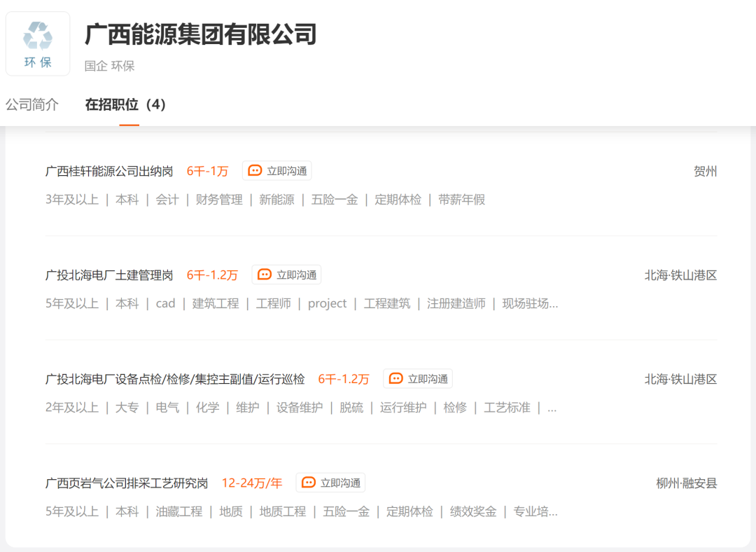This screenshot has width=756, height=552.
Task: Click 化学 tag
Action: point(208,407)
